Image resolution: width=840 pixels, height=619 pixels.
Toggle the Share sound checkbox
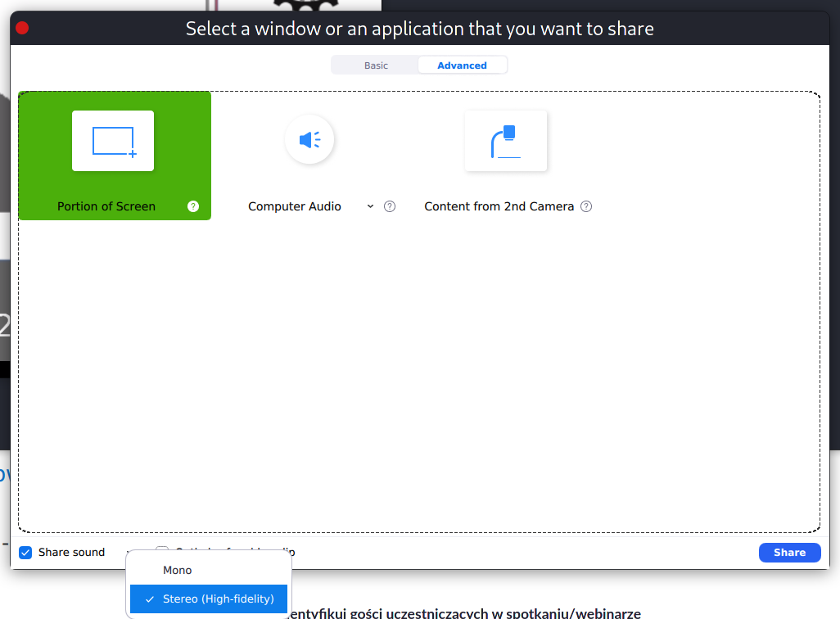click(x=25, y=553)
